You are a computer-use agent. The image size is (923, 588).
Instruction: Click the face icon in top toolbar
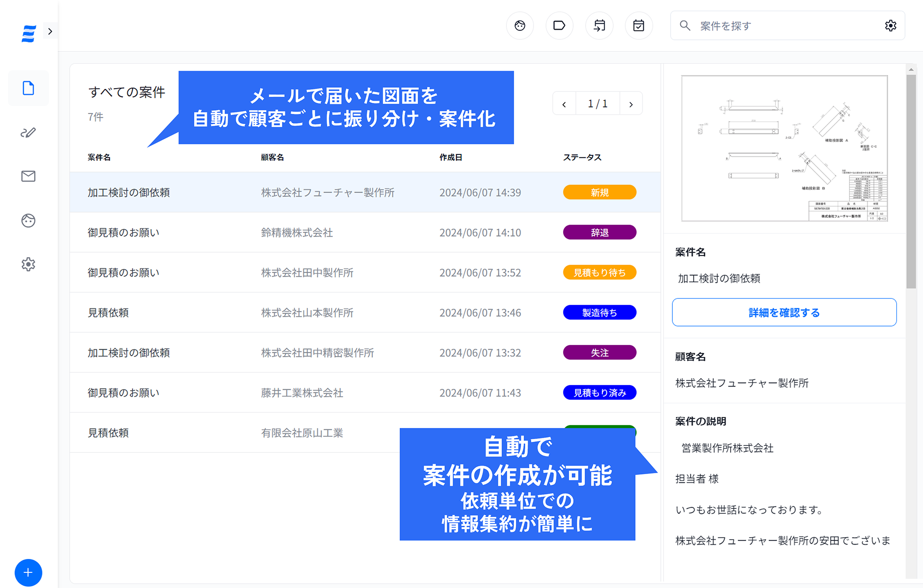[520, 26]
